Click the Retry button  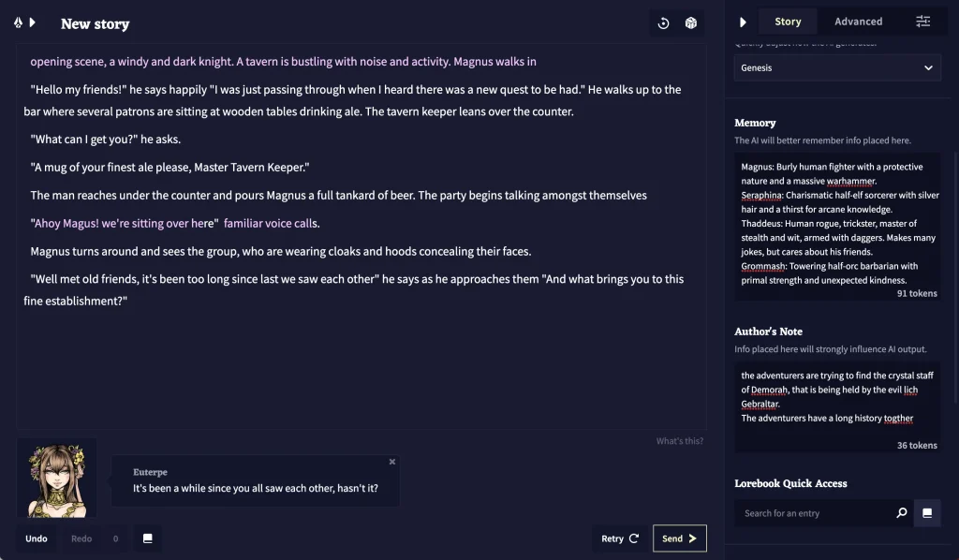620,538
